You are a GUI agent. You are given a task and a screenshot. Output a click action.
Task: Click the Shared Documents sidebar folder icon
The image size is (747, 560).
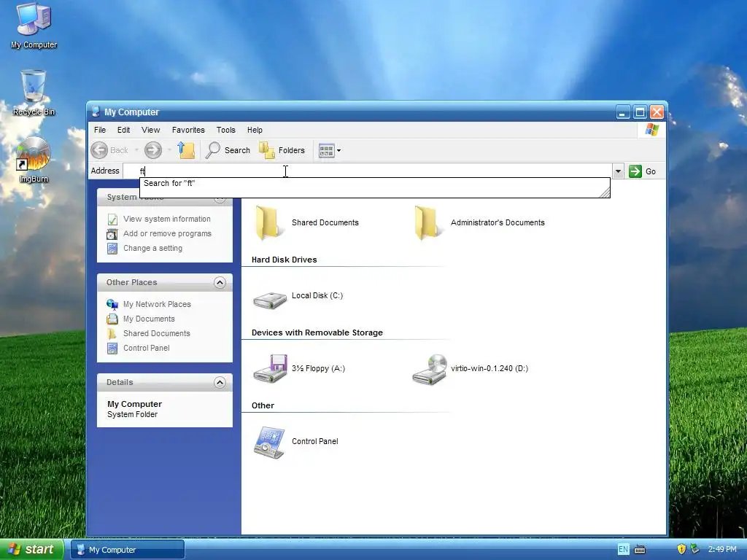pos(112,333)
